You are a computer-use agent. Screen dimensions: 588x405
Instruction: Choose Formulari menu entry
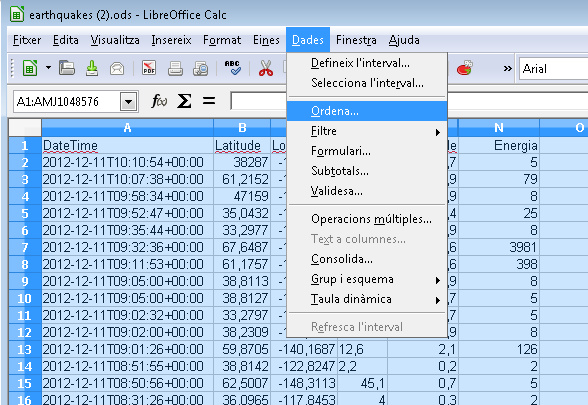tap(367, 151)
